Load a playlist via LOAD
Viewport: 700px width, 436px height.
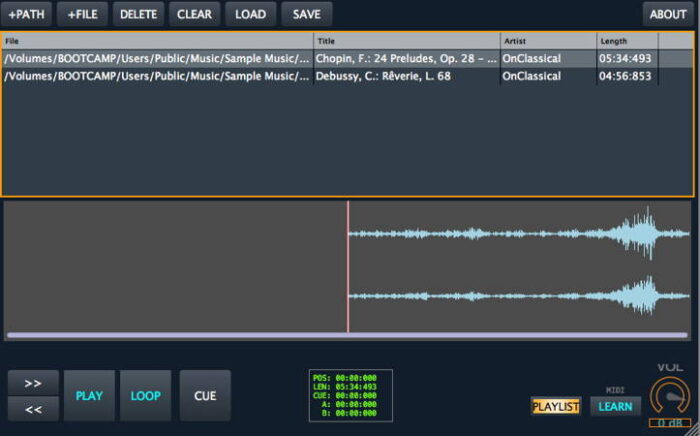pyautogui.click(x=250, y=14)
